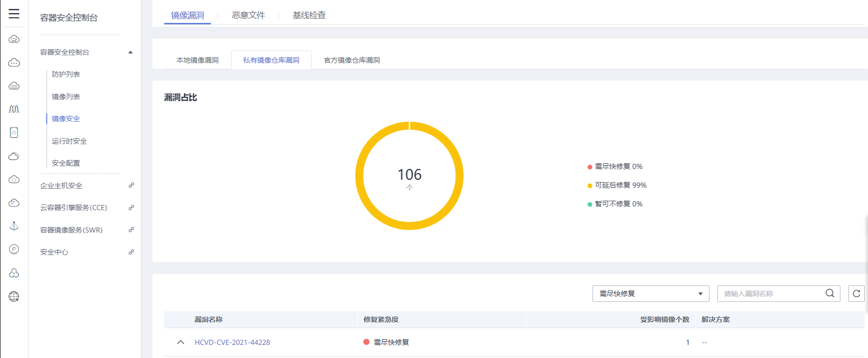Open the hamburger menu at top left

tap(14, 14)
